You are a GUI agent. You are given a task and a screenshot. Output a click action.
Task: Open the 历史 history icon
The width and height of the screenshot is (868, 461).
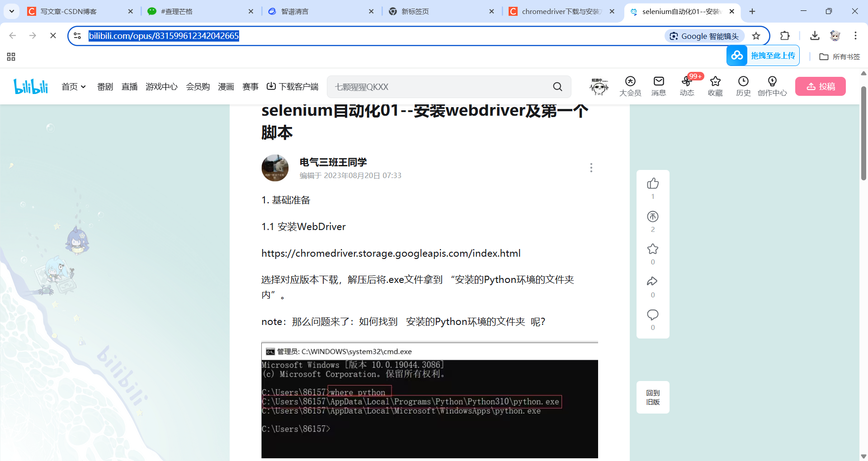point(743,86)
